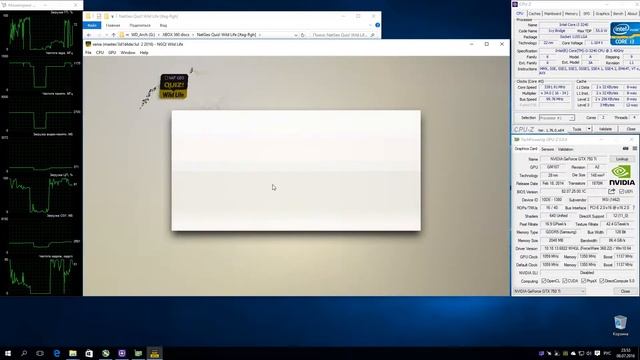Open the CPU-Z processor Selection dropdown
The height and width of the screenshot is (360, 640).
556,118
